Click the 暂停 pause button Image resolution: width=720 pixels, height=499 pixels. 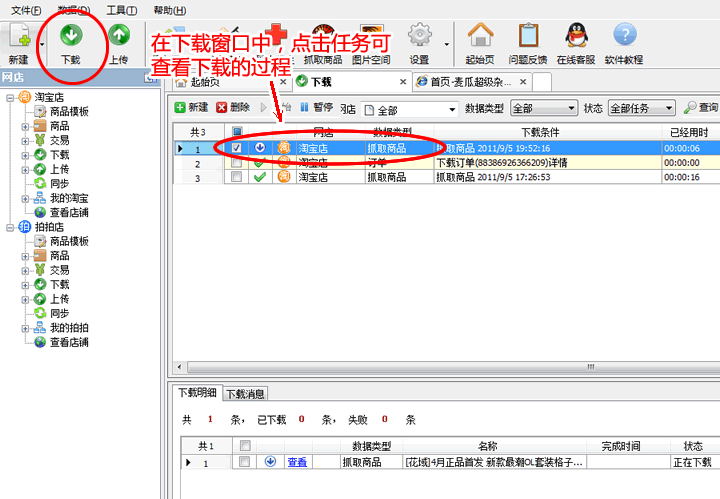(x=316, y=107)
